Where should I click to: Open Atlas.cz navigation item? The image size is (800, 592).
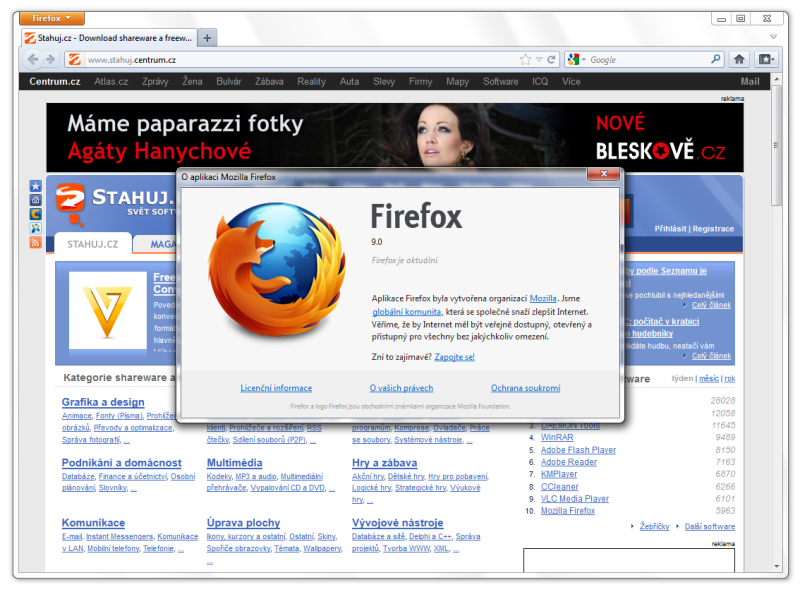(x=111, y=82)
